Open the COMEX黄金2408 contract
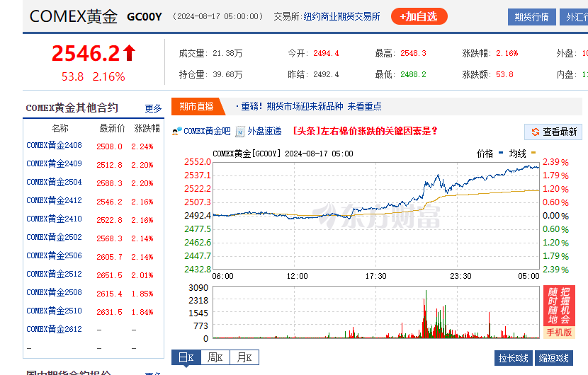This screenshot has height=375, width=588. coord(54,145)
